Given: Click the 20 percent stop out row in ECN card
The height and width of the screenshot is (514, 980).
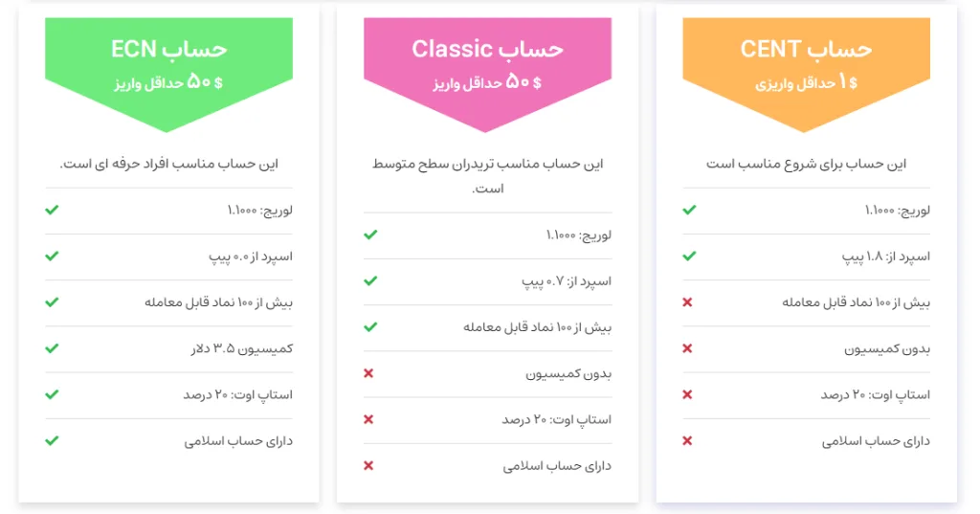Looking at the screenshot, I should [237, 394].
